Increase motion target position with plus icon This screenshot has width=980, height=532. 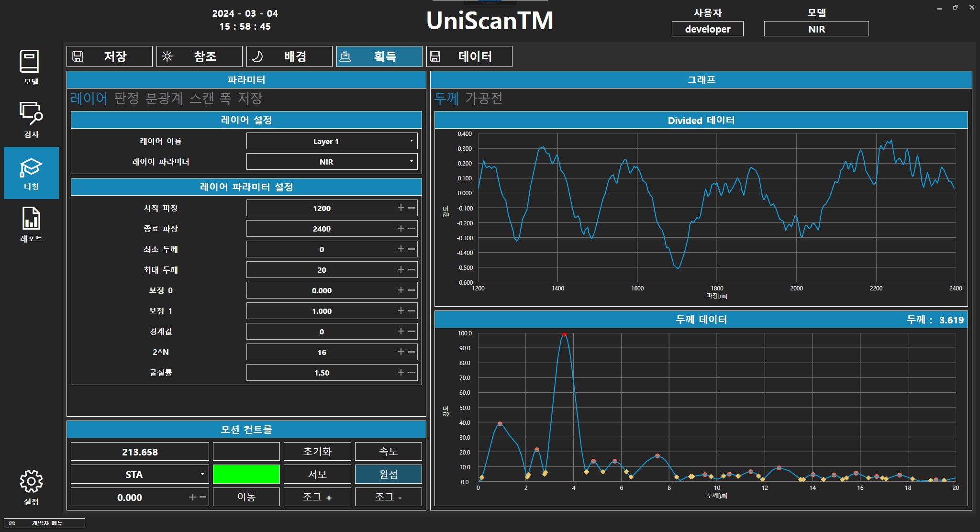(x=192, y=497)
